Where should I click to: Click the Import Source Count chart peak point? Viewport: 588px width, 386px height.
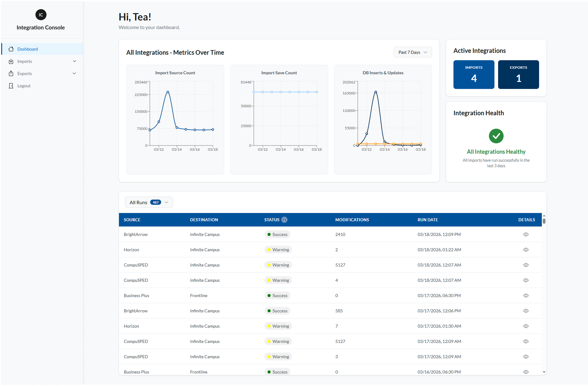[x=168, y=92]
